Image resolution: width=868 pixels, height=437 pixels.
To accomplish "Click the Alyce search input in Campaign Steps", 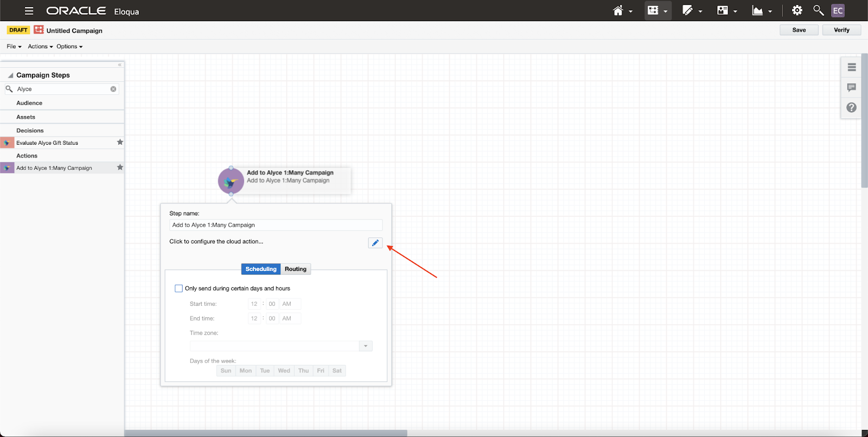I will [62, 89].
